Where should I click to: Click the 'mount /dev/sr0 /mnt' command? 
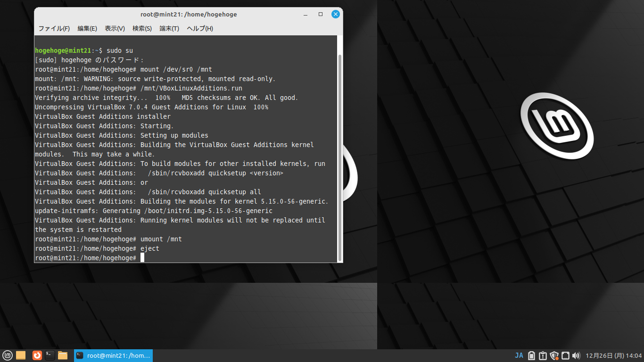176,69
